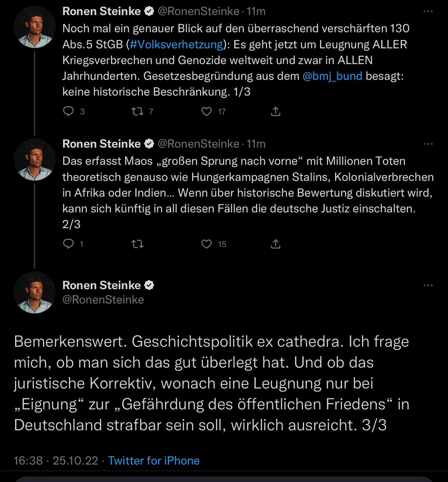Open Ronen Steinke's avatar on second tweet

(35, 159)
